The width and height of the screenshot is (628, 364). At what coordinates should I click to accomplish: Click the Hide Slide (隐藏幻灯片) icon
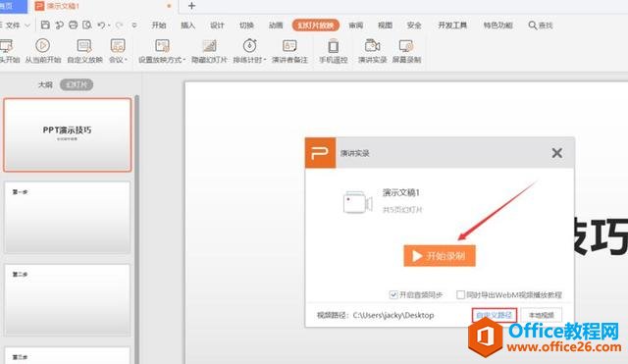pyautogui.click(x=209, y=46)
